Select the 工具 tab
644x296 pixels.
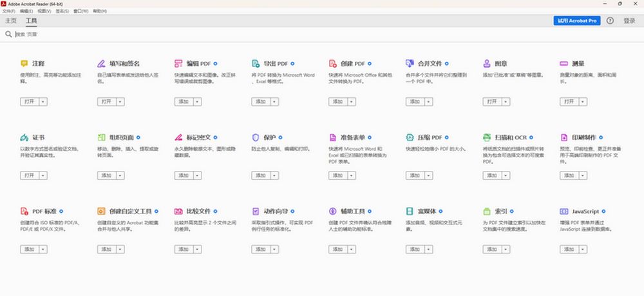(31, 21)
